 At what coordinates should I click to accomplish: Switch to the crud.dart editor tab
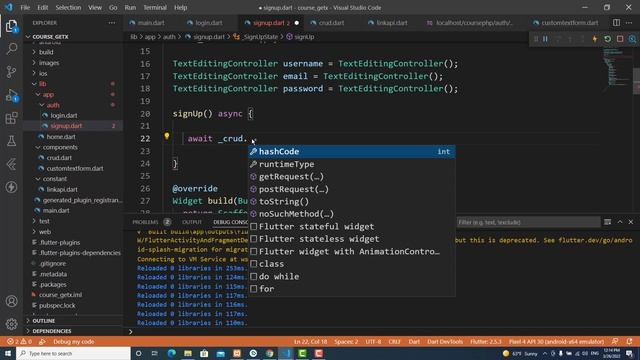[x=331, y=23]
